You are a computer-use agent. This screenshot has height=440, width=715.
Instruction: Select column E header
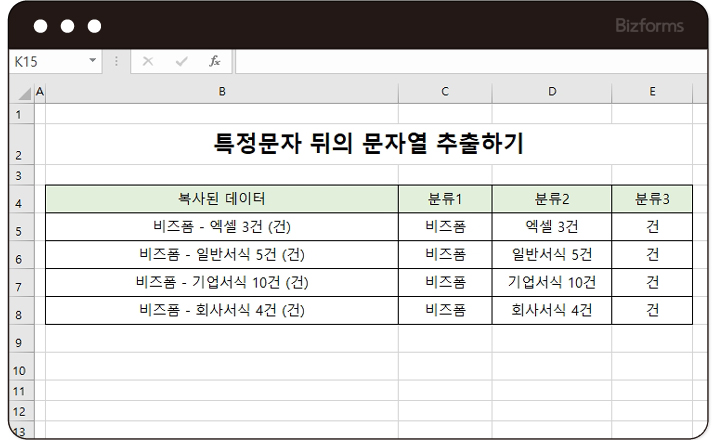[652, 92]
